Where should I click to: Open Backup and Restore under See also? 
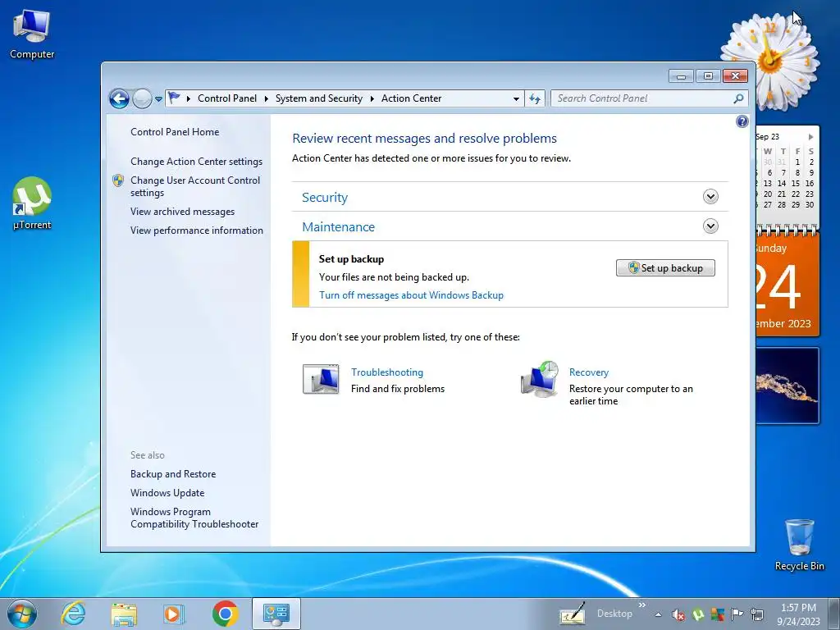(x=173, y=474)
